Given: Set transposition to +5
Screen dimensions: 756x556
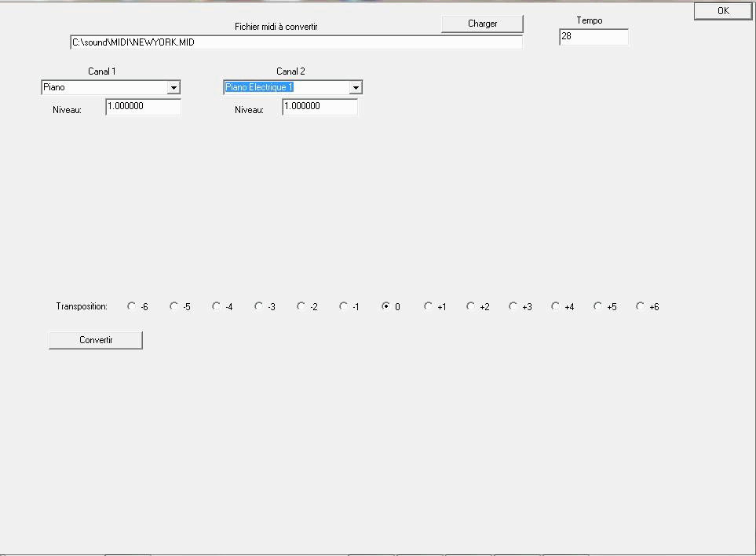Looking at the screenshot, I should [x=598, y=306].
